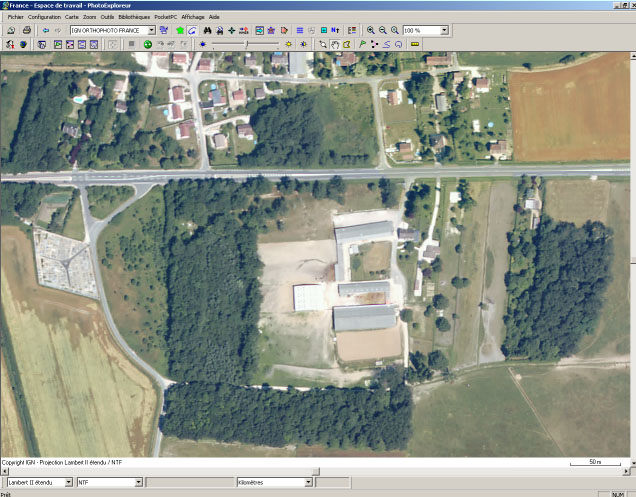
Task: Select the connected dots route tool
Action: click(x=374, y=44)
